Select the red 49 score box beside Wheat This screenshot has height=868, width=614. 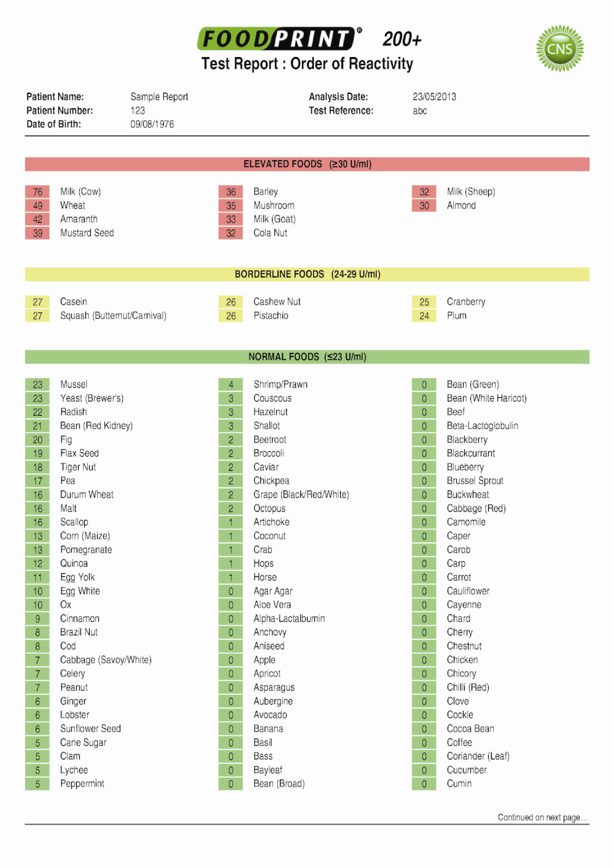pos(37,206)
